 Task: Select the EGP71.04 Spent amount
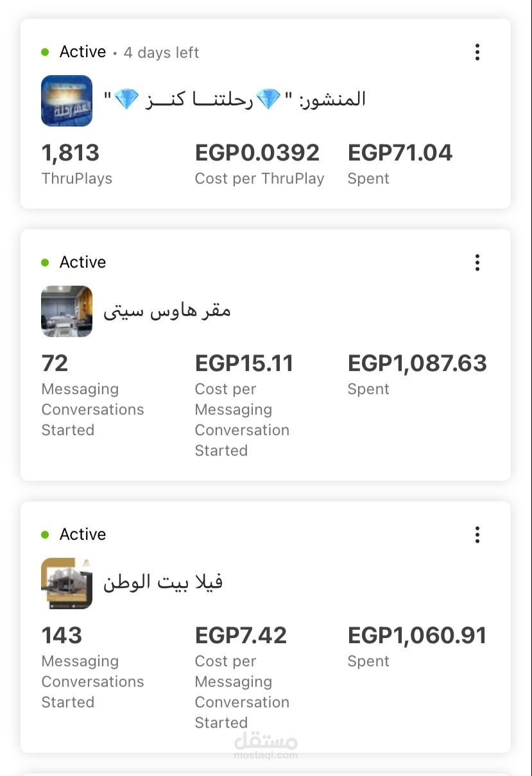(400, 164)
